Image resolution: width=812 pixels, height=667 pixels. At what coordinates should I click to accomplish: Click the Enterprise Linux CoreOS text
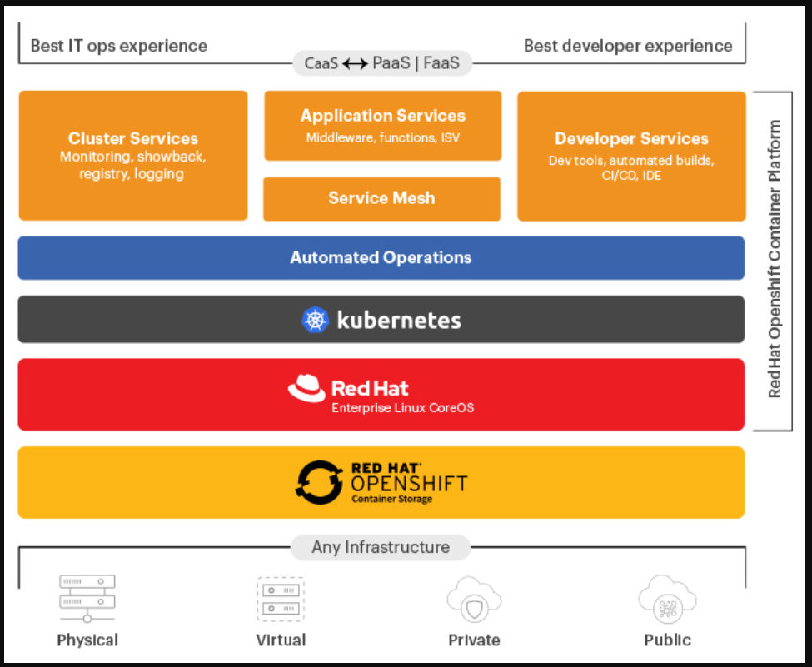click(x=402, y=408)
